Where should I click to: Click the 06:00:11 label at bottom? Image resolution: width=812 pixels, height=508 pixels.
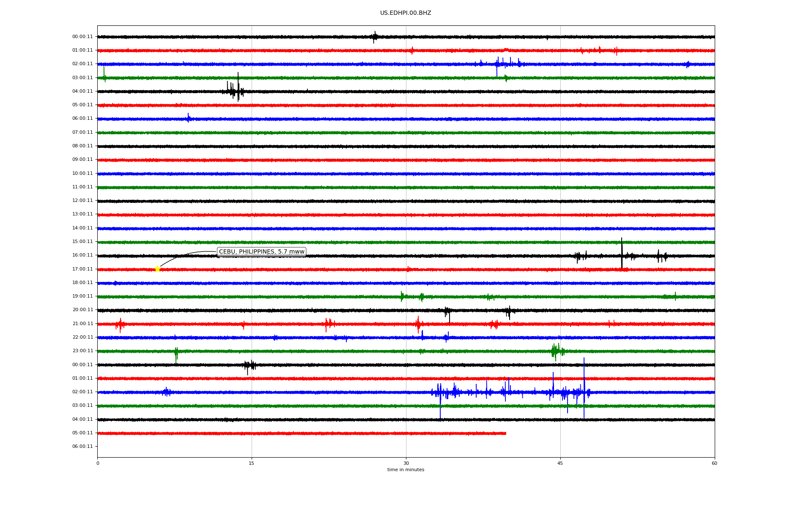82,447
